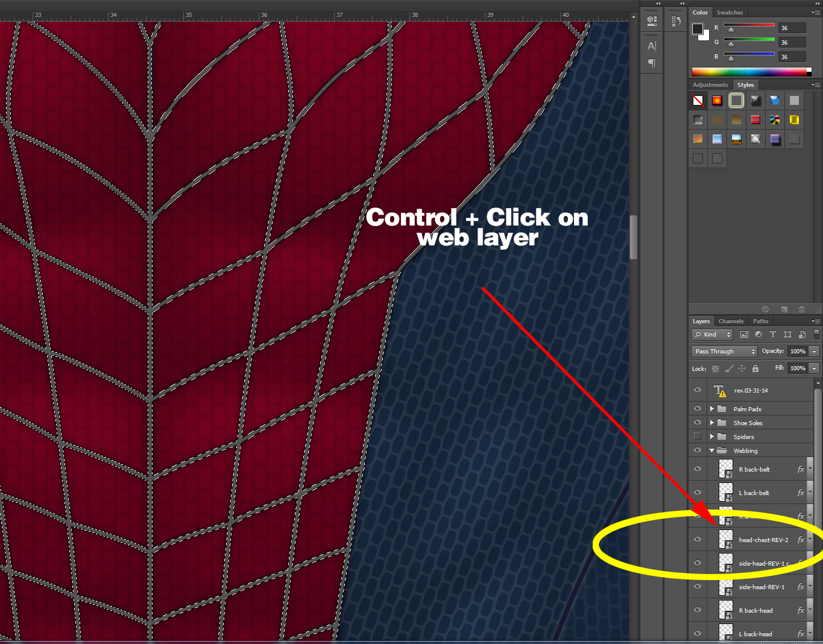Click the B value input field
Viewport: 823px width, 644px height.
(792, 57)
